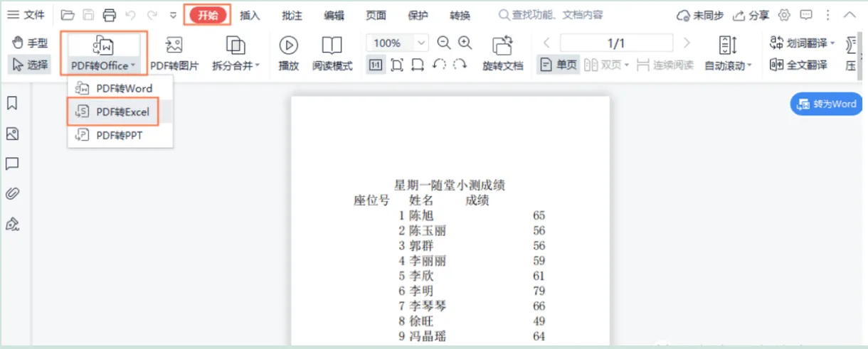Switch to the 开始 tab
Screen dimensions: 868x349
(x=208, y=15)
